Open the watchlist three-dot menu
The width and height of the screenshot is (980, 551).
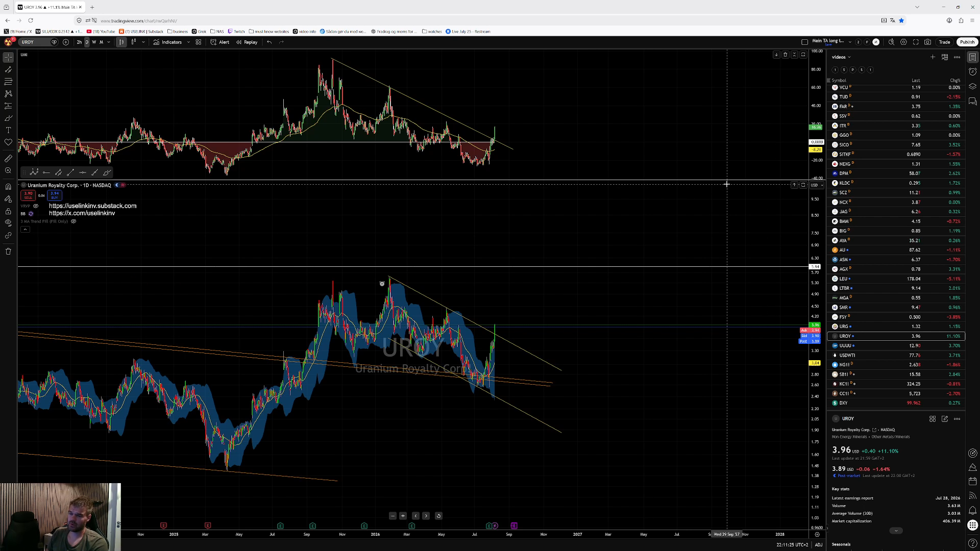pyautogui.click(x=957, y=57)
